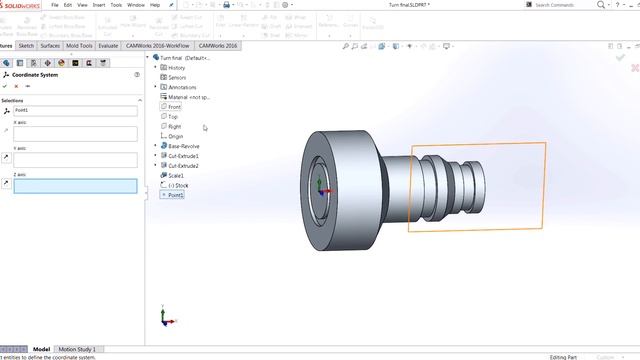
Task: Open the Window menu
Action: click(x=136, y=5)
